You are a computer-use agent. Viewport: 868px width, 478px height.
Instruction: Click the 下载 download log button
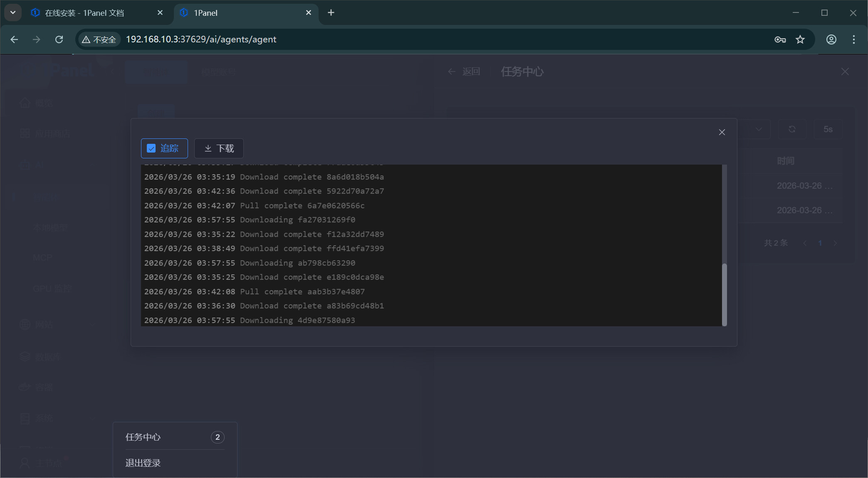click(x=219, y=148)
